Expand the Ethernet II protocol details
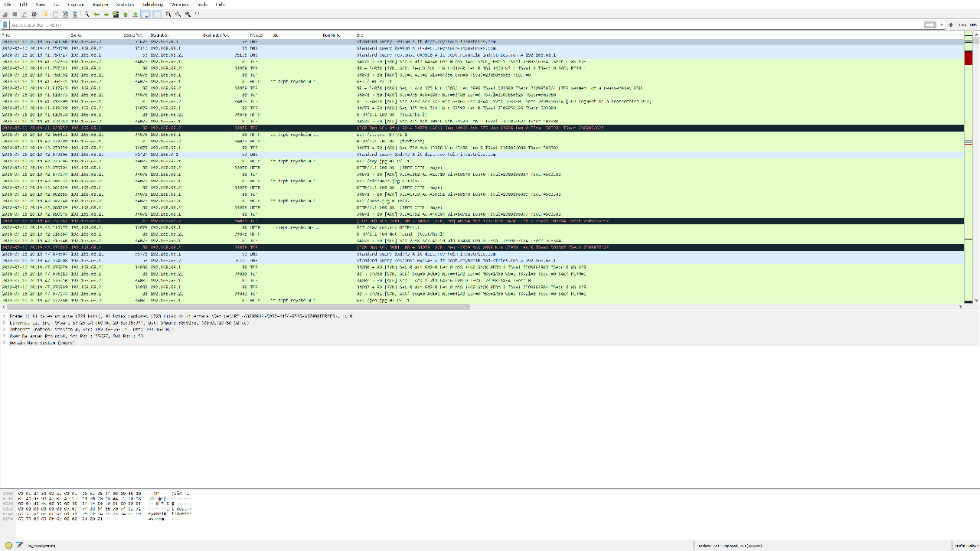Viewport: 980px width, 551px height. click(x=5, y=321)
